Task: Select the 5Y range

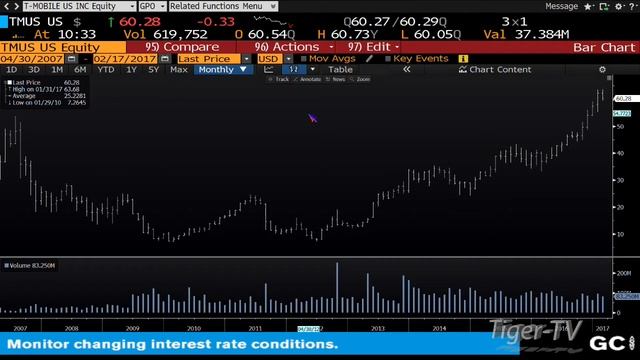Action: click(153, 70)
